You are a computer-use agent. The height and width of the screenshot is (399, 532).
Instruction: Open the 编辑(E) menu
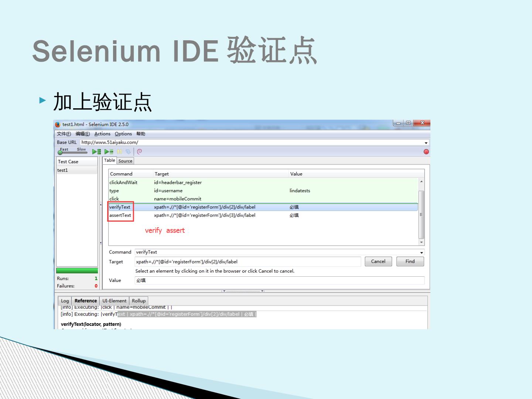point(83,134)
